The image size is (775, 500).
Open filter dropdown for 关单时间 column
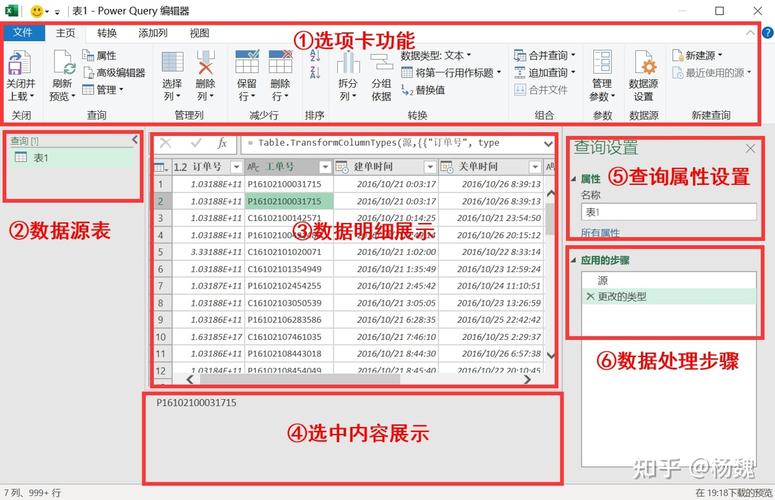pyautogui.click(x=535, y=167)
